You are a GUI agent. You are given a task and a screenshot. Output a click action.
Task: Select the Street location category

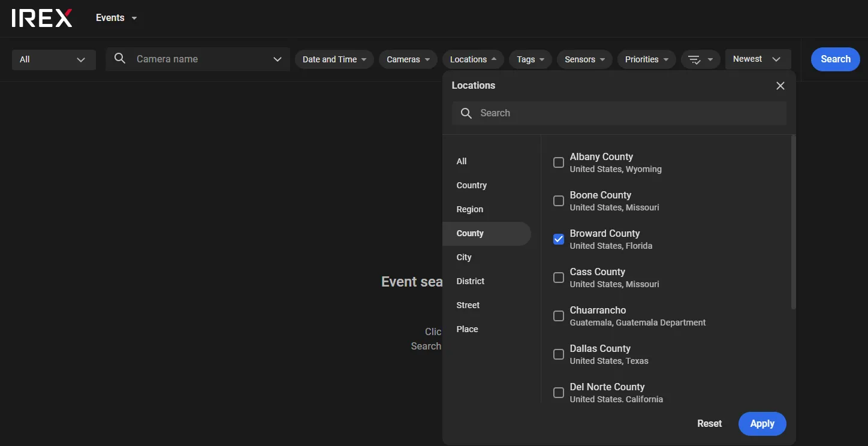[x=487, y=305]
